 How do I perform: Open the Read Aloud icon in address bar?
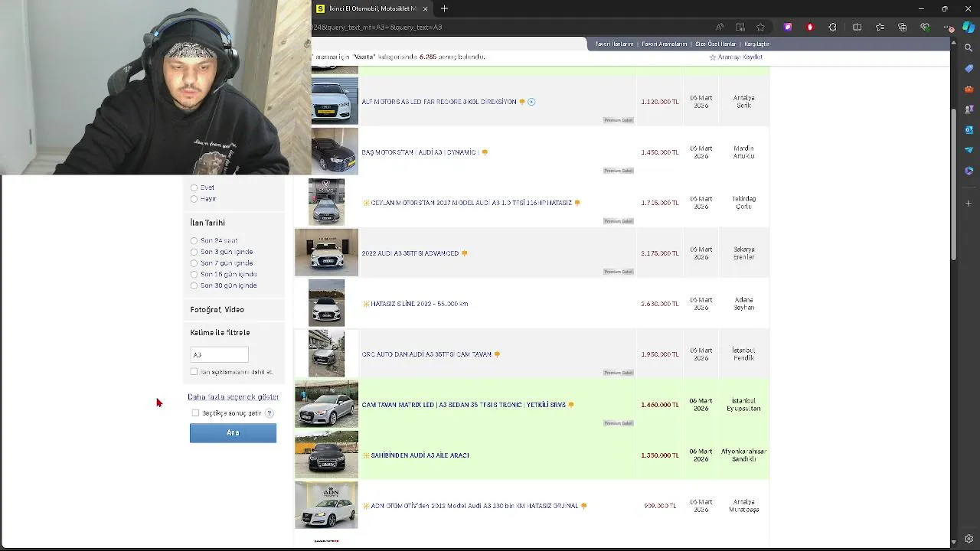pos(720,27)
